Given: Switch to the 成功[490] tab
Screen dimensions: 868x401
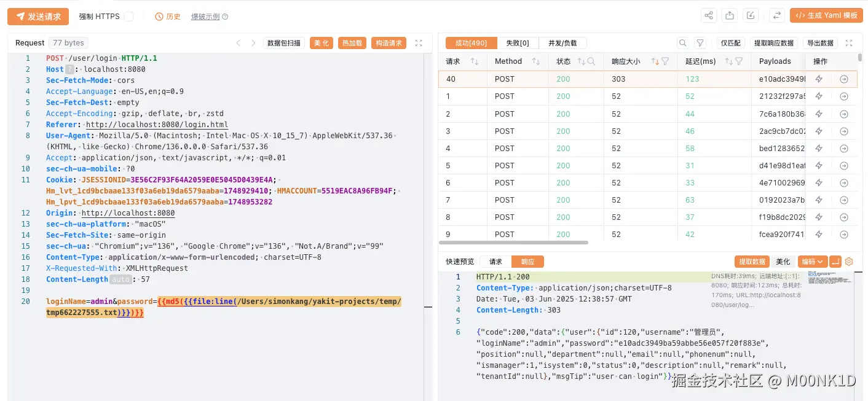Looking at the screenshot, I should (x=471, y=43).
